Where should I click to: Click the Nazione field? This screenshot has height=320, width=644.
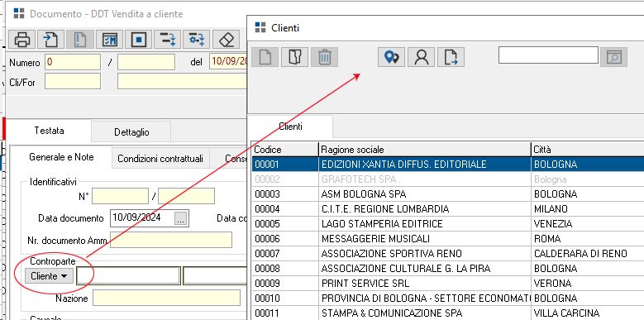166,298
